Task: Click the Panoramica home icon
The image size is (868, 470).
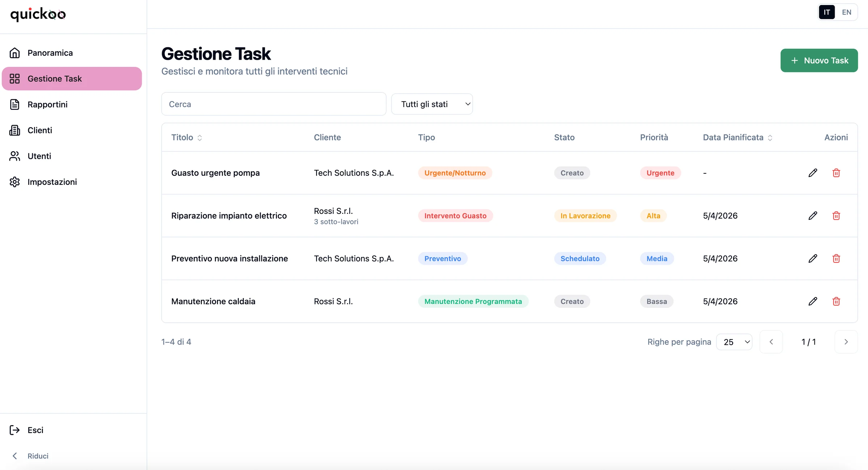Action: (x=14, y=53)
